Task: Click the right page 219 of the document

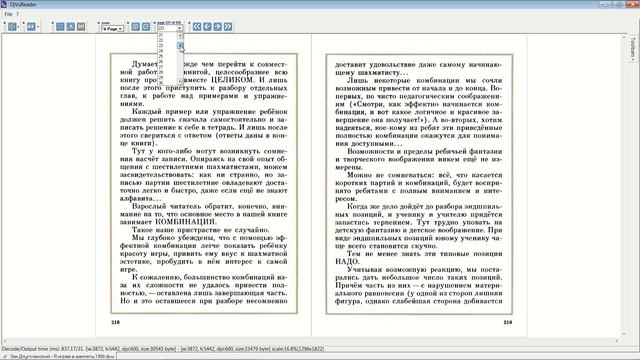Action: point(419,184)
